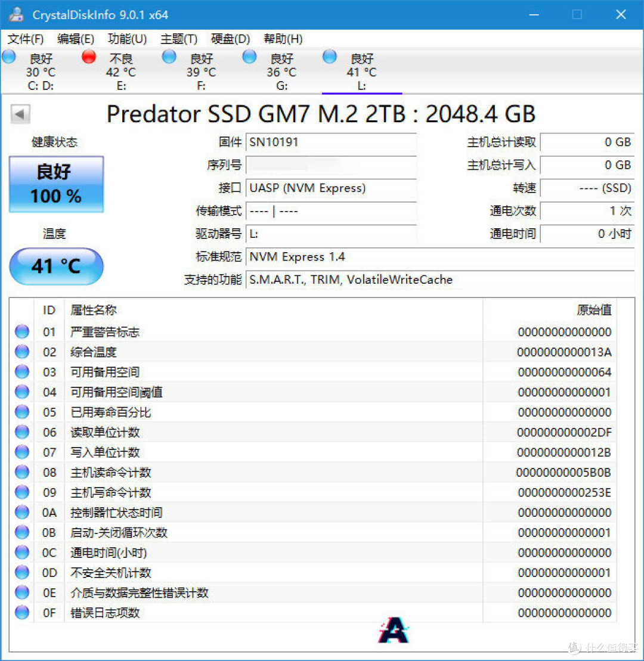The width and height of the screenshot is (644, 661).
Task: Click the red alert icon for drive E:
Action: click(89, 57)
